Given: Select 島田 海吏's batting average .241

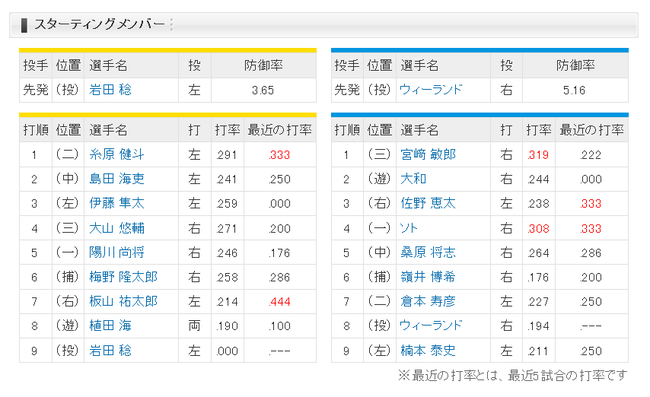Looking at the screenshot, I should pyautogui.click(x=227, y=179).
